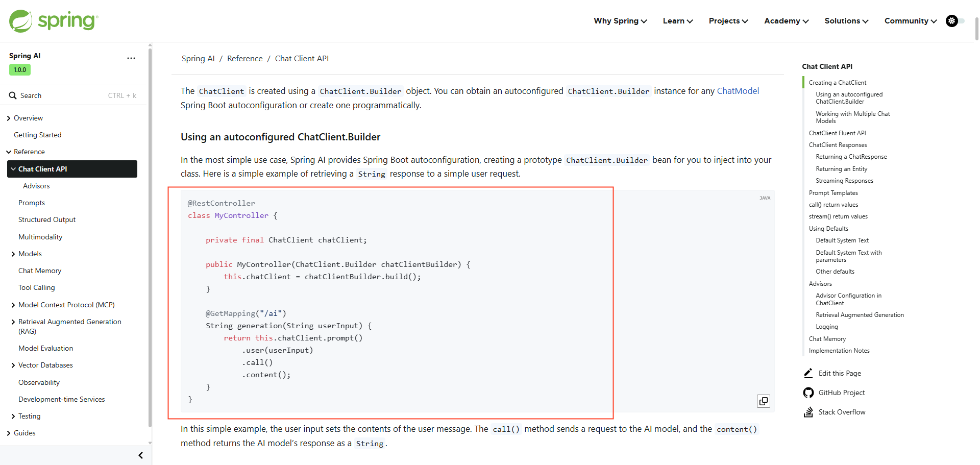Open Structured Output page
The image size is (980, 465).
point(47,219)
